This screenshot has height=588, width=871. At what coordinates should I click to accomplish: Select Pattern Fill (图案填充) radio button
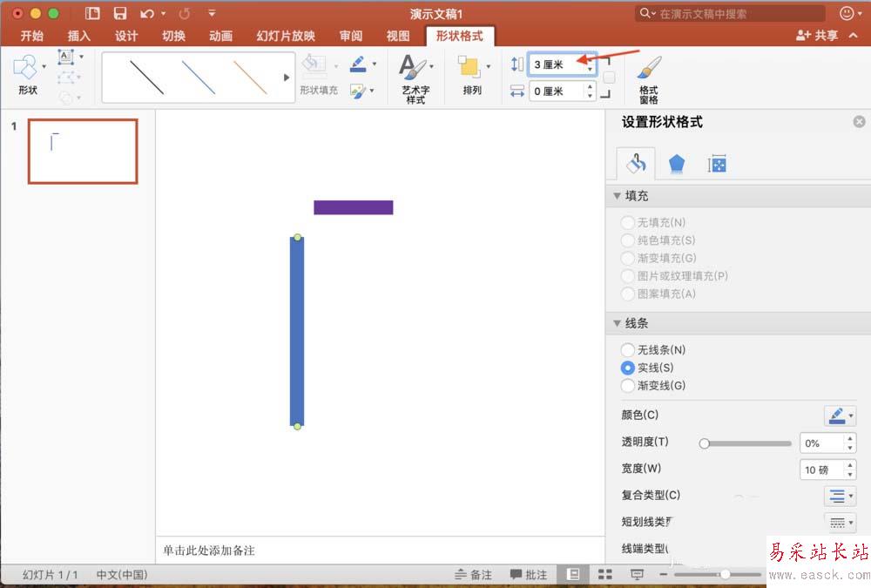(627, 294)
